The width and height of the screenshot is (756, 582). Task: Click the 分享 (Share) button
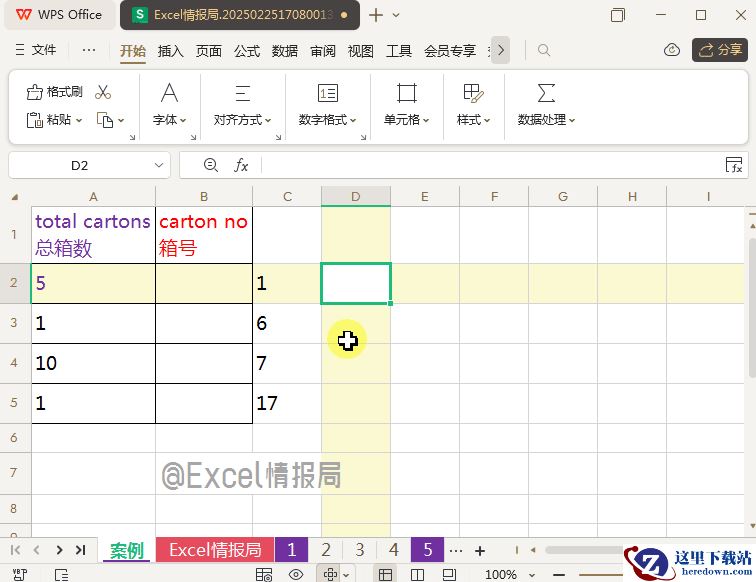(720, 50)
